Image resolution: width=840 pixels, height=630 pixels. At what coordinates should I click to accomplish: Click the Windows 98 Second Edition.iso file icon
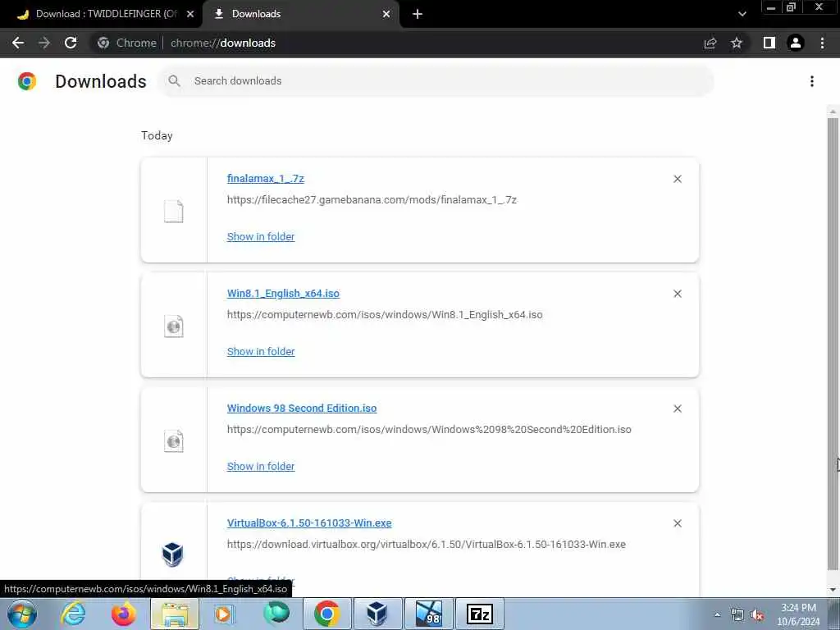pos(174,441)
